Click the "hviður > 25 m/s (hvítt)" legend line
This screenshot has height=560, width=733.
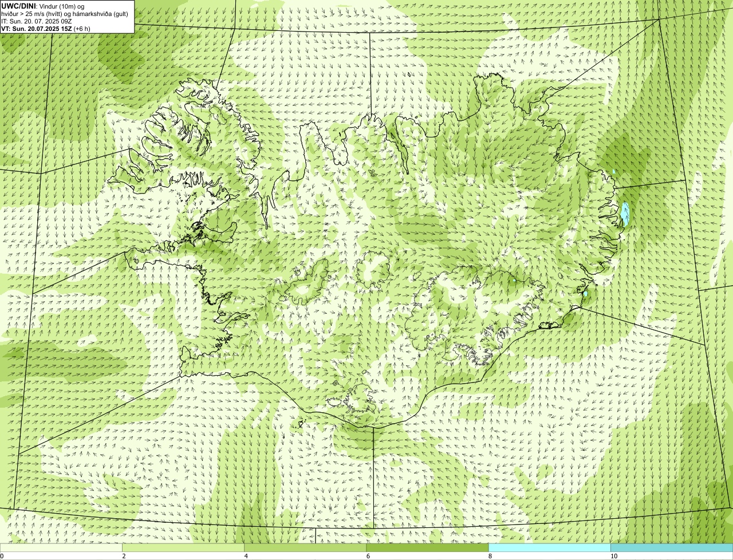tap(64, 13)
